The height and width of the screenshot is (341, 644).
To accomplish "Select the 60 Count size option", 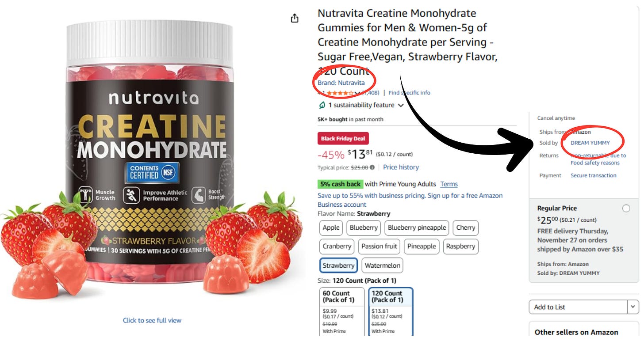I will (x=342, y=312).
